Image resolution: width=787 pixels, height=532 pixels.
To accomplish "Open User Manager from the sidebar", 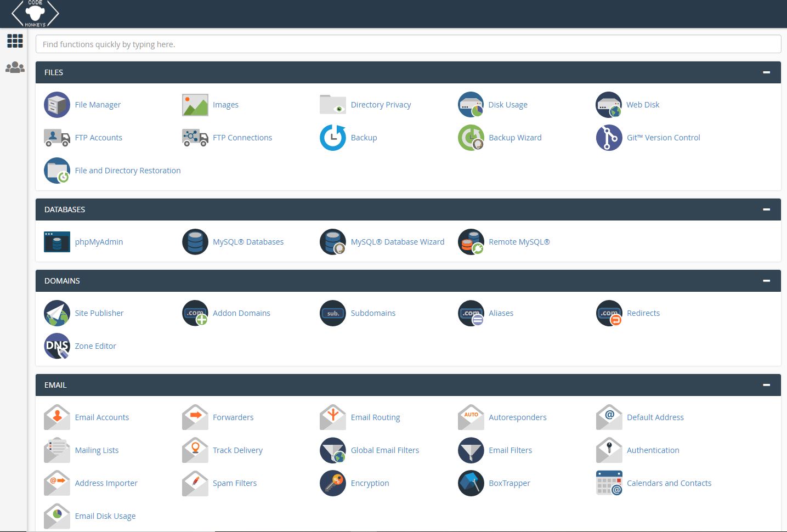I will [15, 67].
